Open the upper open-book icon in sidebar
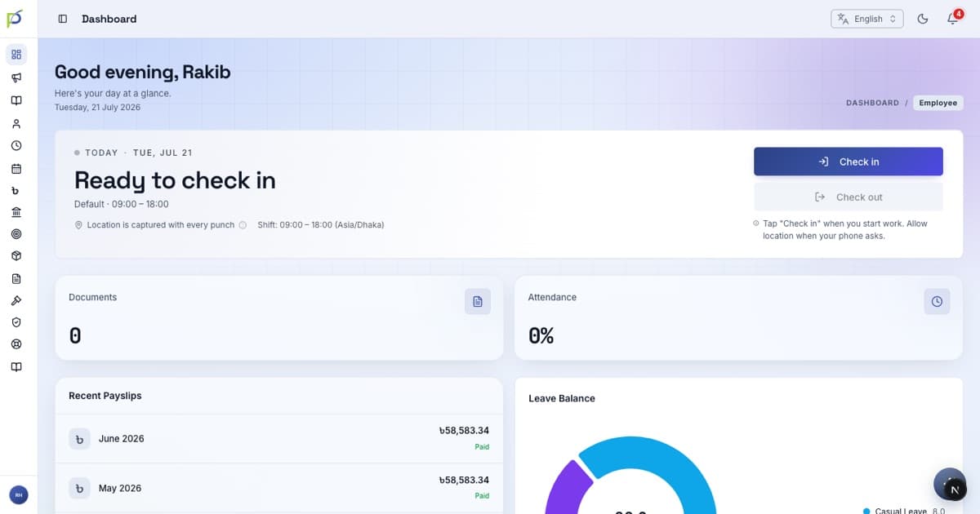Image resolution: width=980 pixels, height=514 pixels. (16, 100)
